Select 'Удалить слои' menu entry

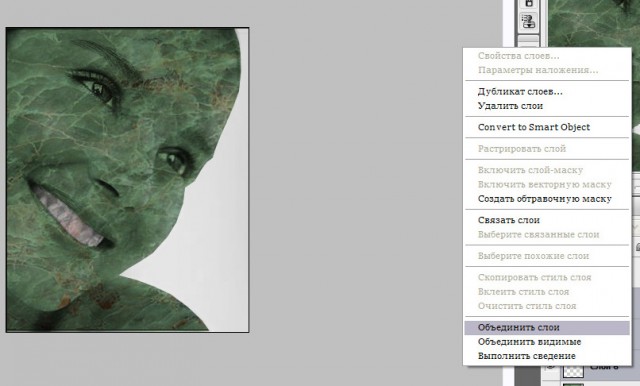click(547, 106)
